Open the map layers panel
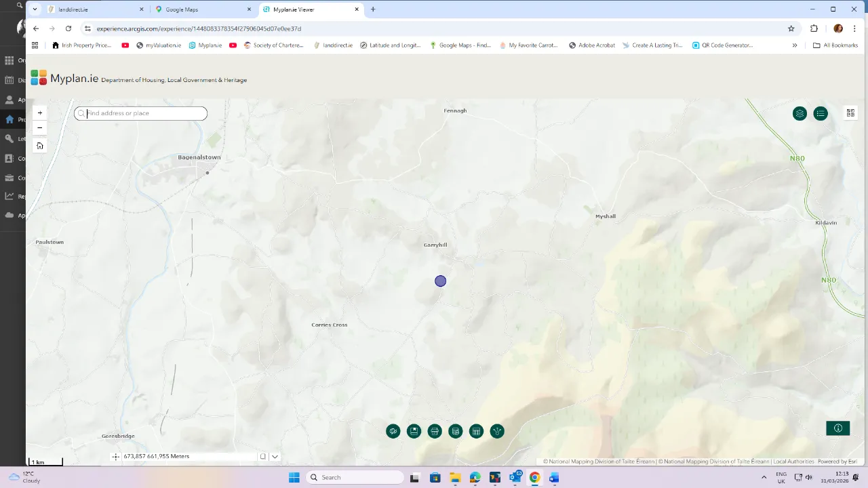 [x=800, y=114]
